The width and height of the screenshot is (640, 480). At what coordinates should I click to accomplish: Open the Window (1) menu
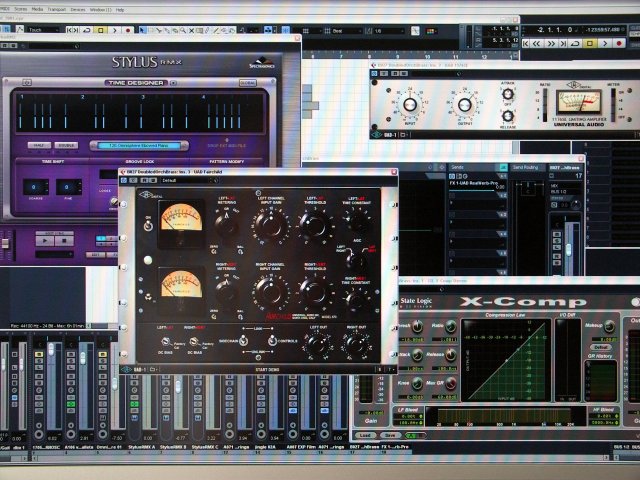click(x=100, y=9)
